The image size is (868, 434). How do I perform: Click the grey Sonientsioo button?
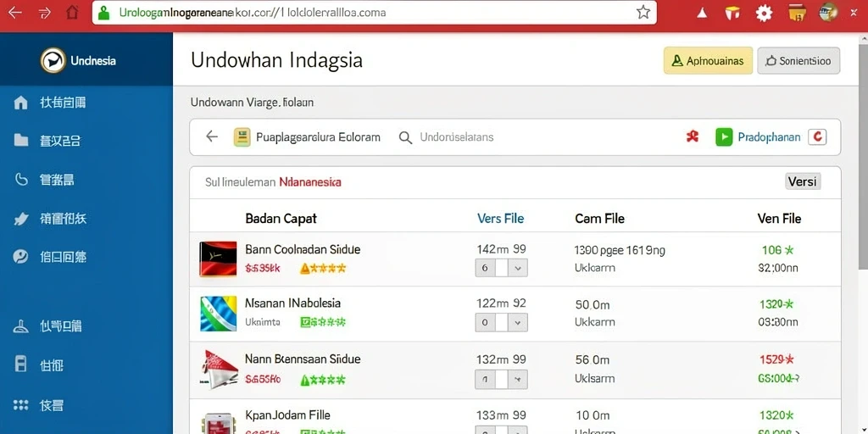tap(798, 61)
